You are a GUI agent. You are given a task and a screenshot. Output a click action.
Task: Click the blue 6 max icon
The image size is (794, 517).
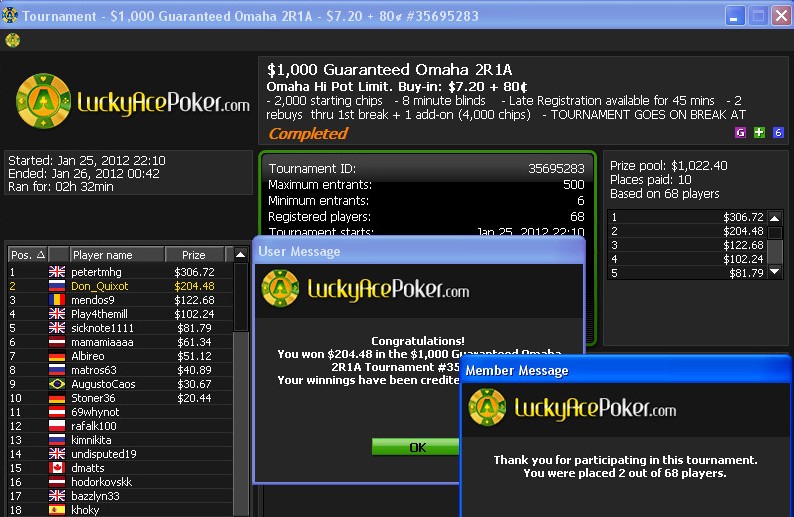point(778,133)
